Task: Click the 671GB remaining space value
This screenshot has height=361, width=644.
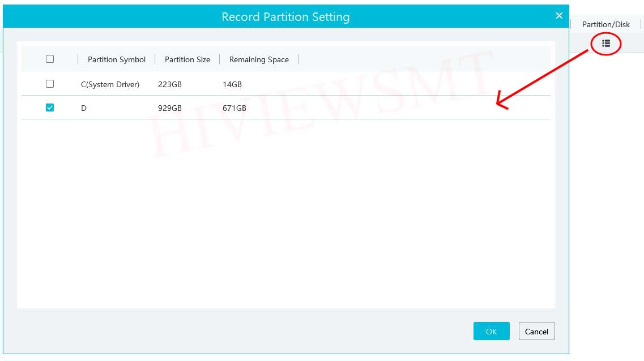Action: click(234, 108)
